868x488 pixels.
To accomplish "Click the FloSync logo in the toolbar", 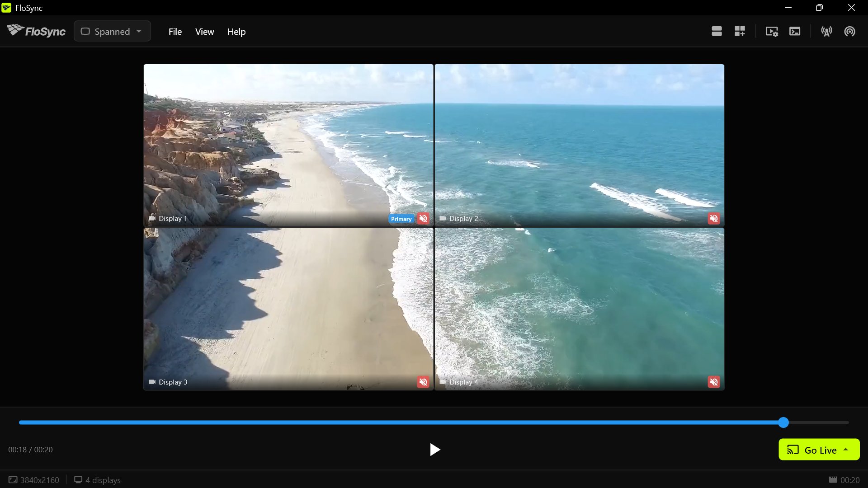I will click(36, 31).
